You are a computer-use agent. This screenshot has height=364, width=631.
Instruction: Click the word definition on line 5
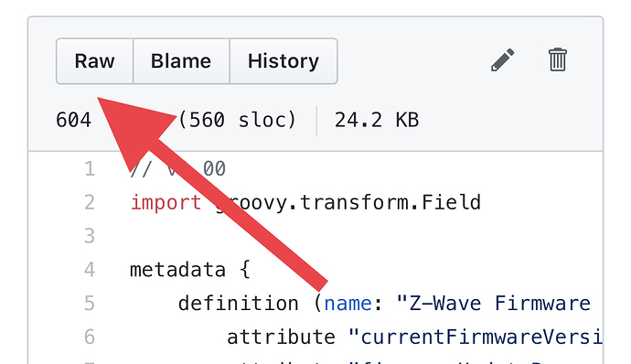(x=239, y=304)
